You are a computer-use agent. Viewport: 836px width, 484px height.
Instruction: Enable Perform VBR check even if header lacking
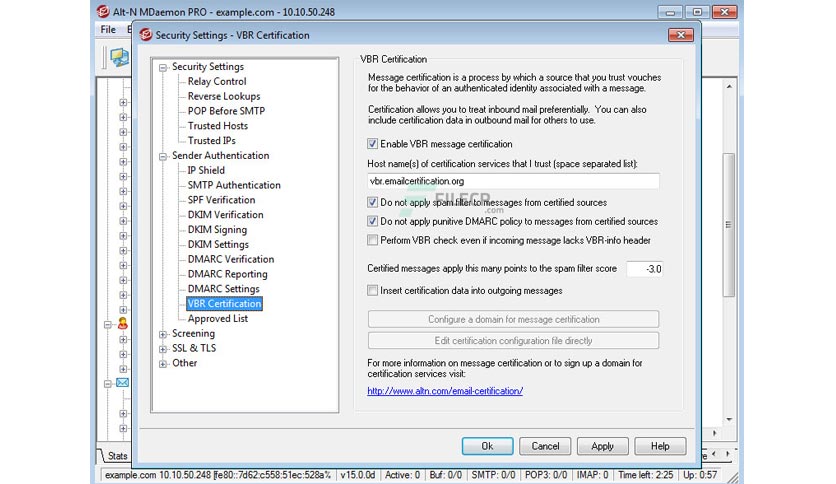pos(372,240)
